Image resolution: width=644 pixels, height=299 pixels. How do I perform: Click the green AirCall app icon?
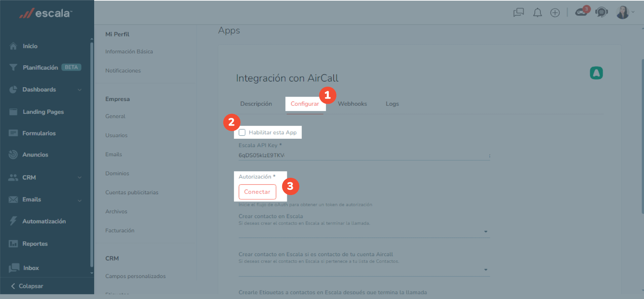click(x=596, y=73)
